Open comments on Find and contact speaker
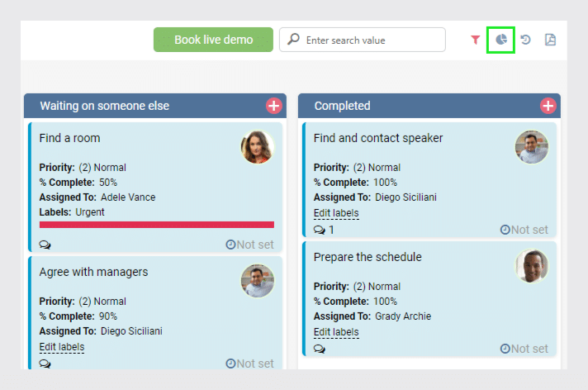Viewport: 588px width, 390px height. click(319, 230)
